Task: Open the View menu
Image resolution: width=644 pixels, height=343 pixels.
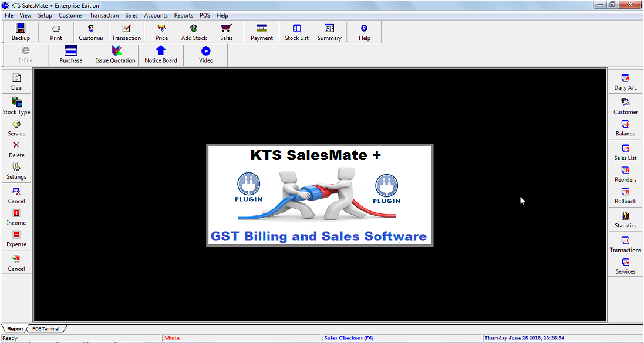Action: pyautogui.click(x=25, y=15)
